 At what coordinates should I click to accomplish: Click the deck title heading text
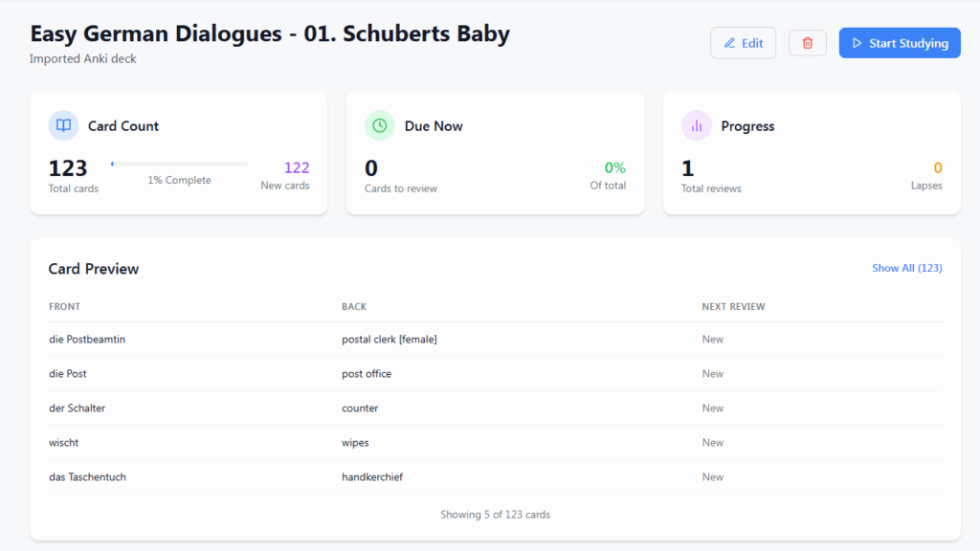pyautogui.click(x=269, y=33)
